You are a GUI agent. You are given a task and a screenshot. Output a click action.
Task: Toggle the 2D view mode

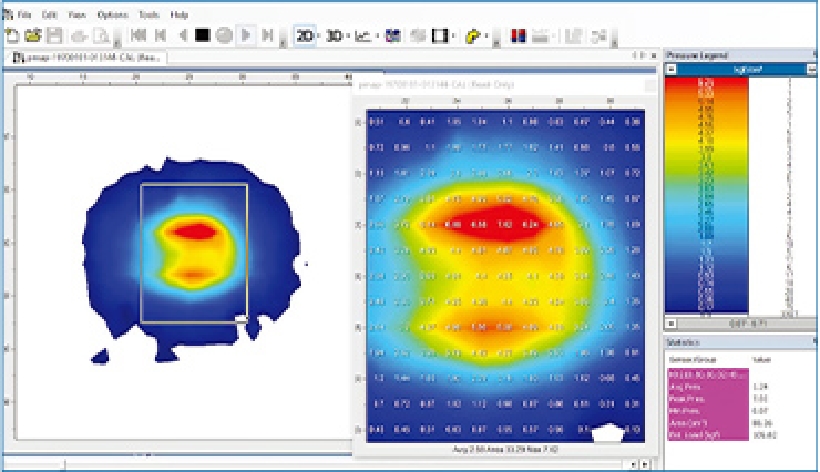click(303, 36)
